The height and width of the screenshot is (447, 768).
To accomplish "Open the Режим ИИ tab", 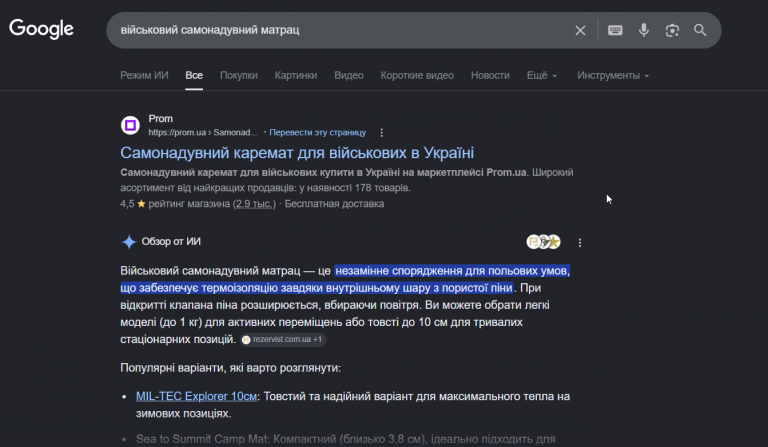I will [x=144, y=75].
